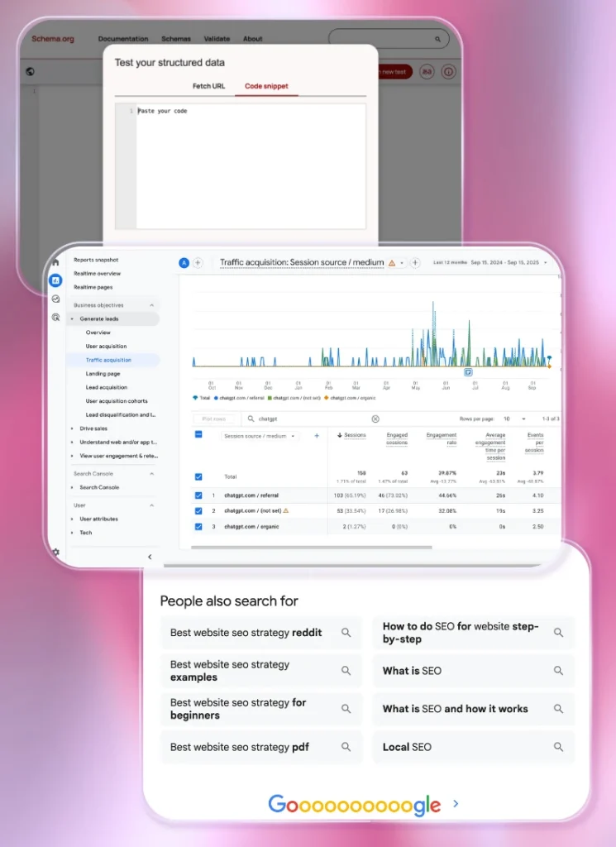Image resolution: width=616 pixels, height=847 pixels.
Task: Open the Analytics Home icon in sidebar
Action: 55,262
